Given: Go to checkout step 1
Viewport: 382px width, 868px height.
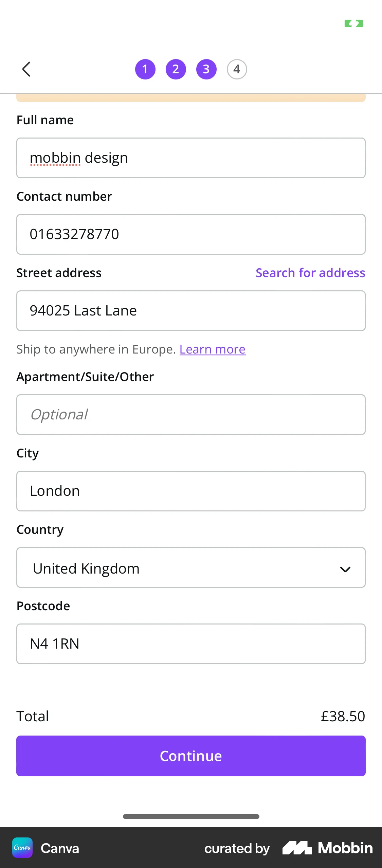Looking at the screenshot, I should coord(145,69).
